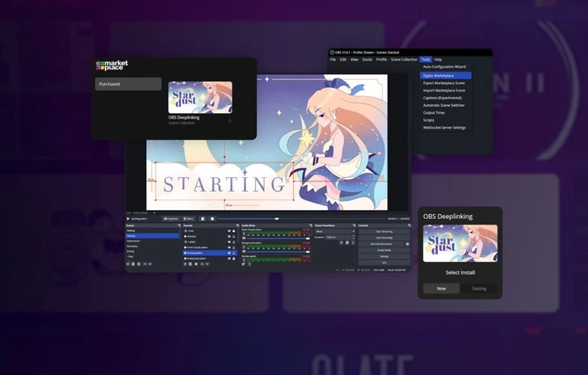588x375 pixels.
Task: Click the Properties gear button
Action: [170, 218]
